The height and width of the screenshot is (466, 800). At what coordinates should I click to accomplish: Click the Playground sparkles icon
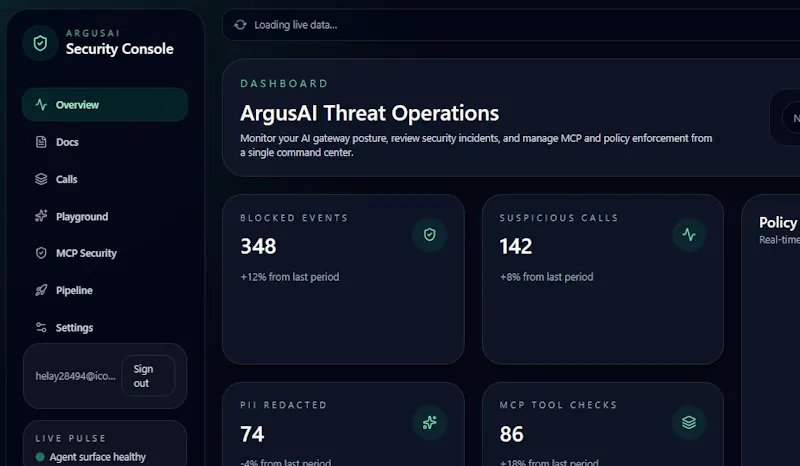tap(41, 216)
